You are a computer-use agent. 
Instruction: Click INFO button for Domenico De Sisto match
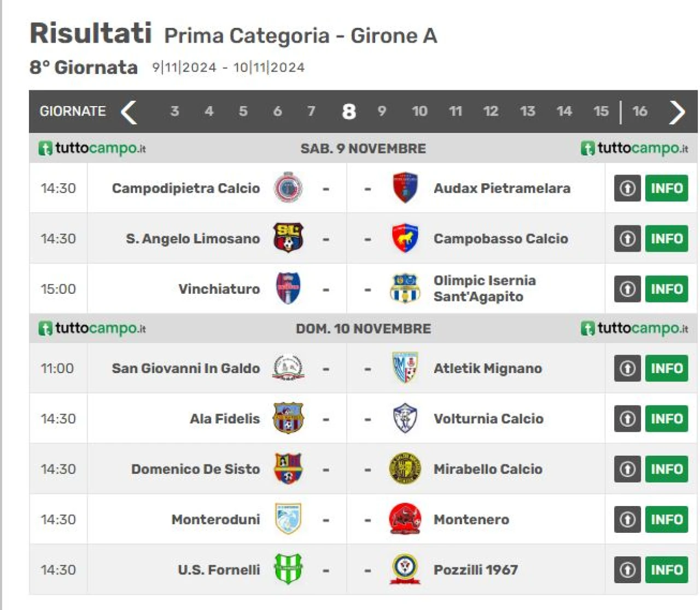[x=667, y=469]
